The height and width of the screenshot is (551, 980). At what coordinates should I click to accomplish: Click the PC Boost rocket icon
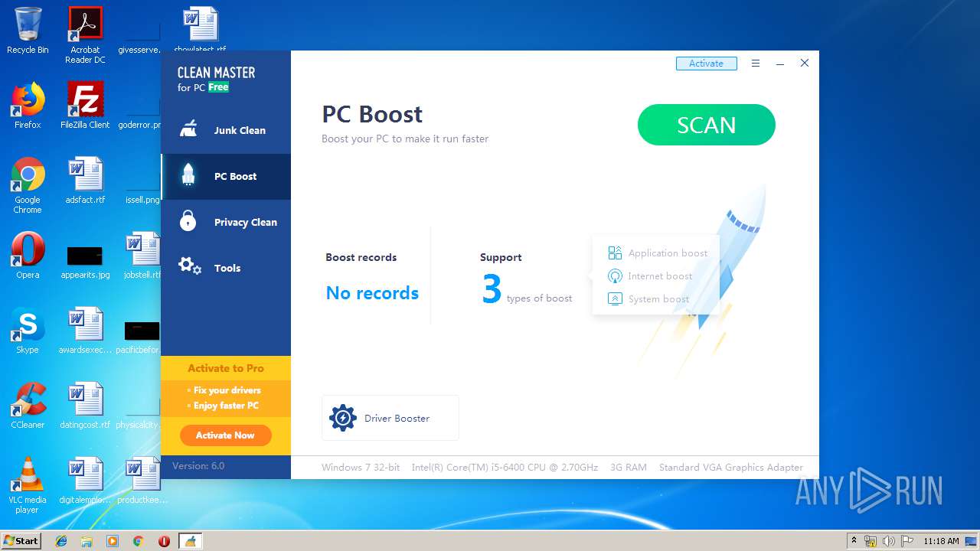pos(188,175)
